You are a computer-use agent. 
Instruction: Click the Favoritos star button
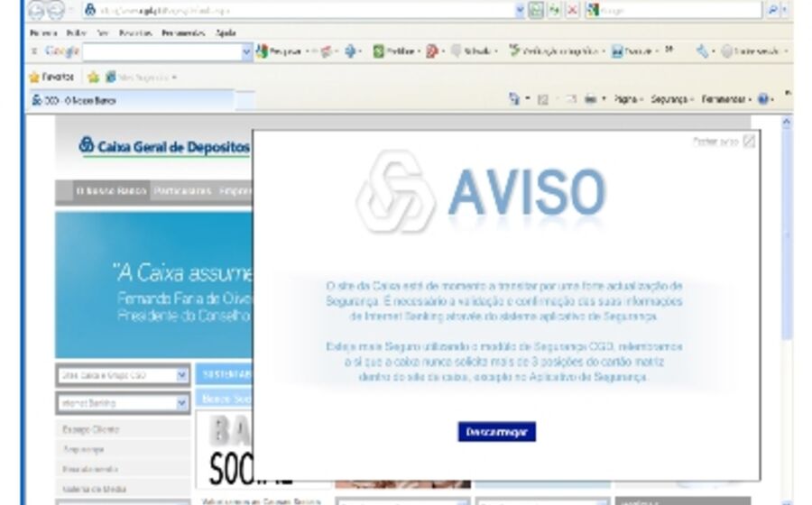pyautogui.click(x=51, y=77)
